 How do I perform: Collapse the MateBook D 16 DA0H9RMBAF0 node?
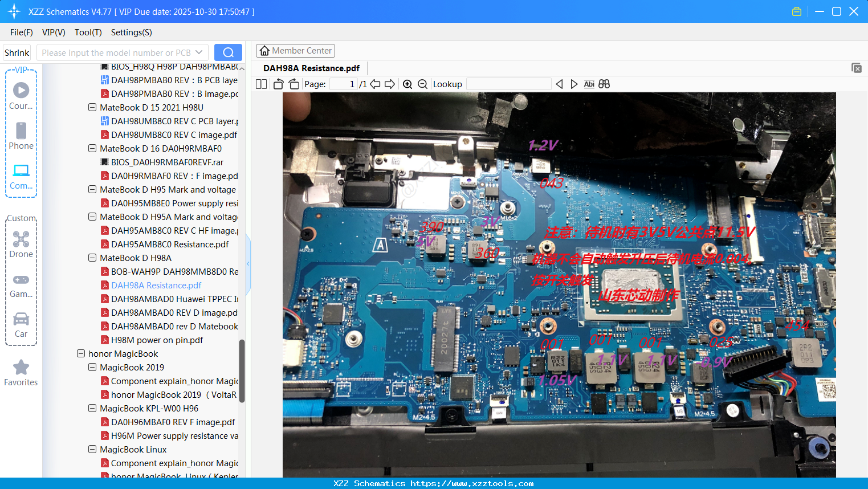click(92, 148)
